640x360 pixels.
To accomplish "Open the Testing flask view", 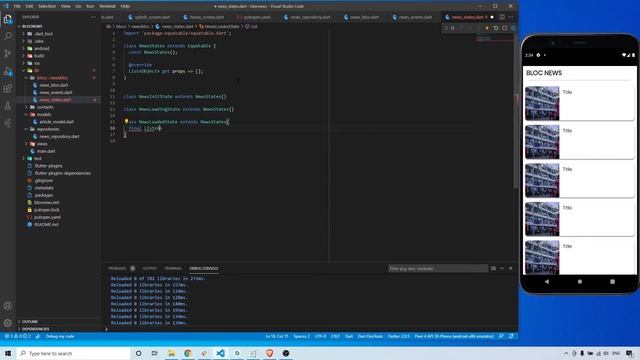I will [x=8, y=106].
